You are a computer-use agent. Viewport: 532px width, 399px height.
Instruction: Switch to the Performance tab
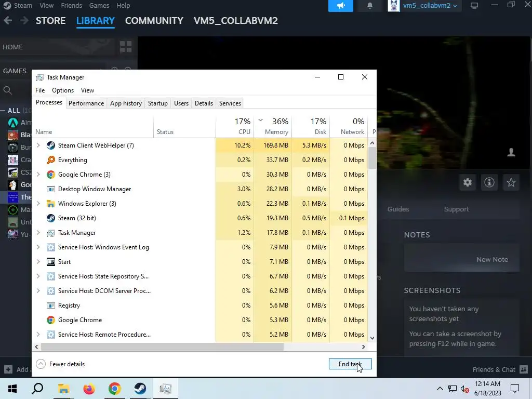coord(86,103)
